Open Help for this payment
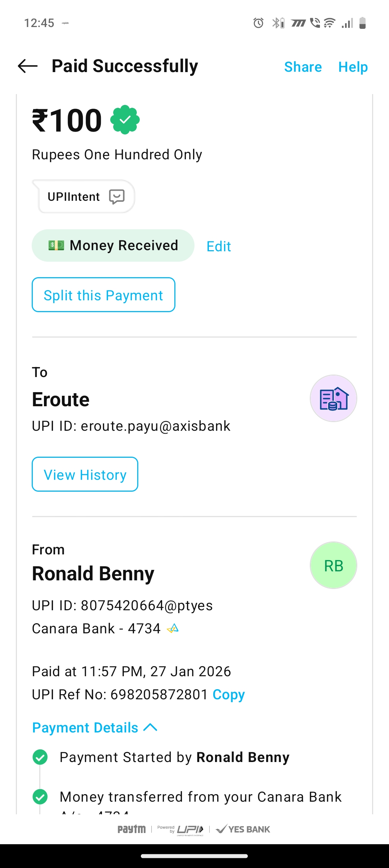The height and width of the screenshot is (868, 389). [x=353, y=67]
